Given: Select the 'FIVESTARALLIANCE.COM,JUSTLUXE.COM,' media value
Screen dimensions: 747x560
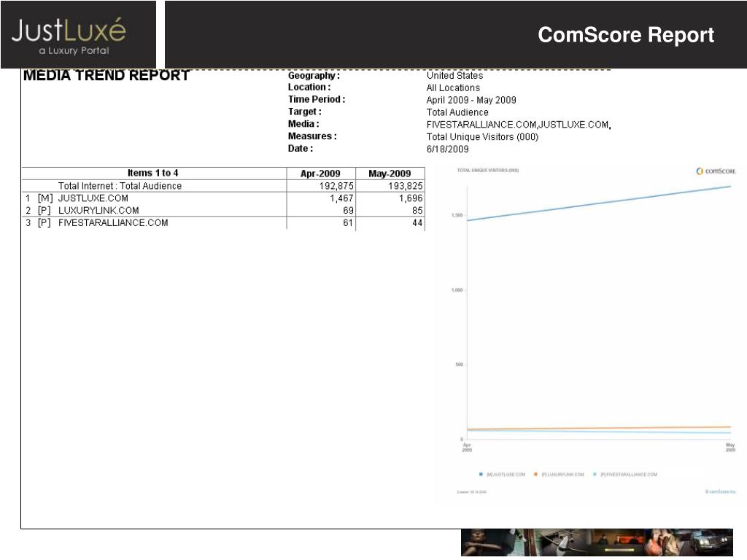Looking at the screenshot, I should (519, 125).
